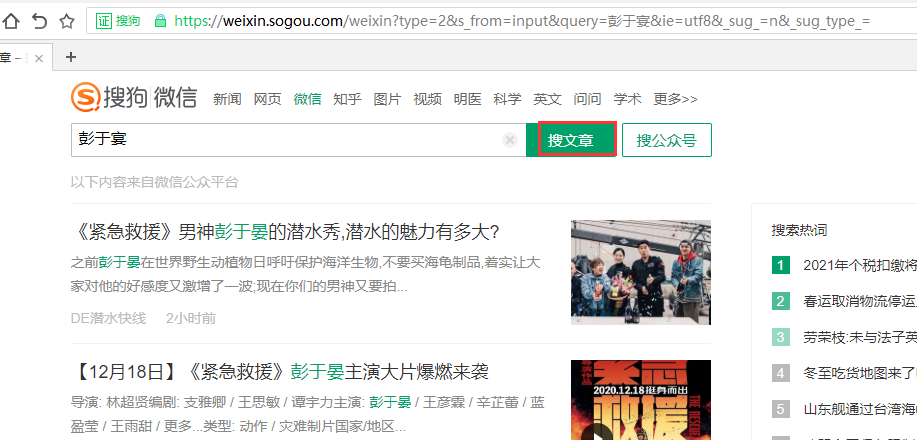Click the Sogou 搜狗微信 logo
This screenshot has height=440, width=917.
click(134, 98)
